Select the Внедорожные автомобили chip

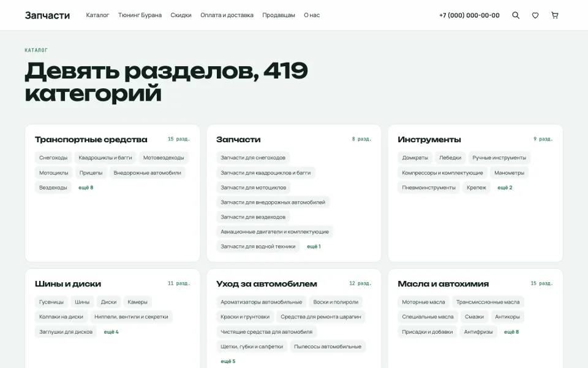[x=148, y=173]
